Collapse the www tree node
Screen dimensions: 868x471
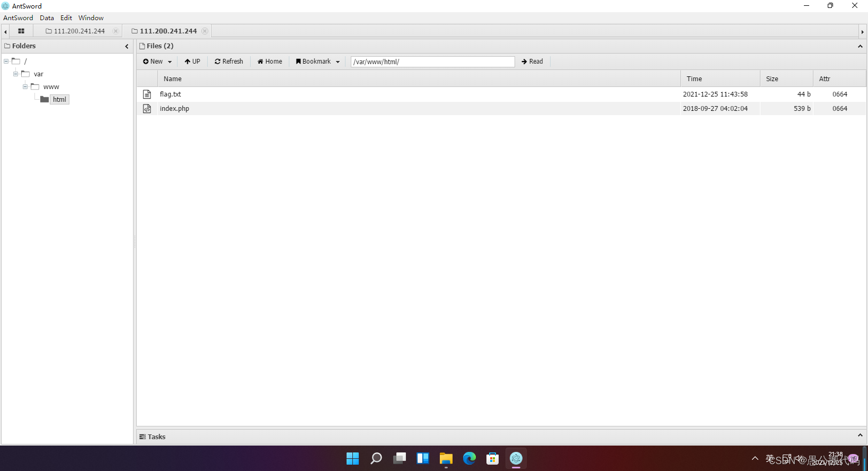pyautogui.click(x=25, y=86)
